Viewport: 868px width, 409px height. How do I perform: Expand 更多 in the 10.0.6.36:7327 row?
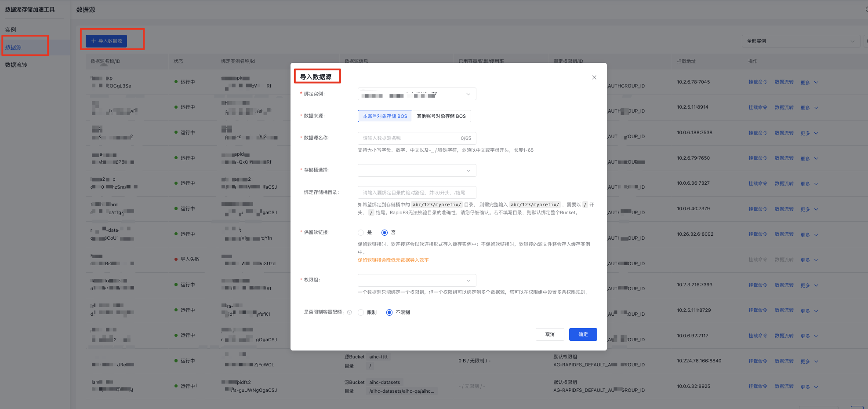pyautogui.click(x=809, y=184)
